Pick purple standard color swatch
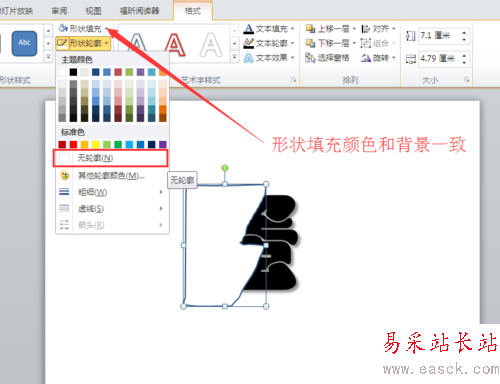This screenshot has width=500, height=384. [163, 144]
